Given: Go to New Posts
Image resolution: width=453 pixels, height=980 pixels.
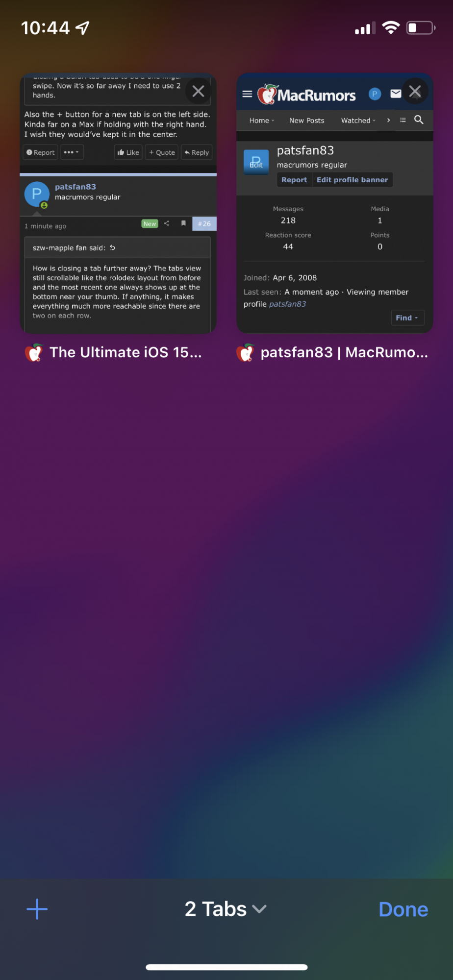Looking at the screenshot, I should point(307,121).
